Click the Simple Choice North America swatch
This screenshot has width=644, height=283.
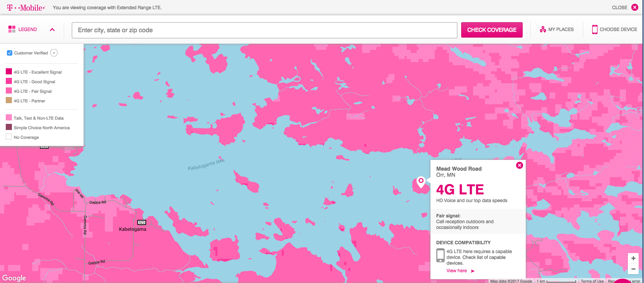pyautogui.click(x=9, y=127)
